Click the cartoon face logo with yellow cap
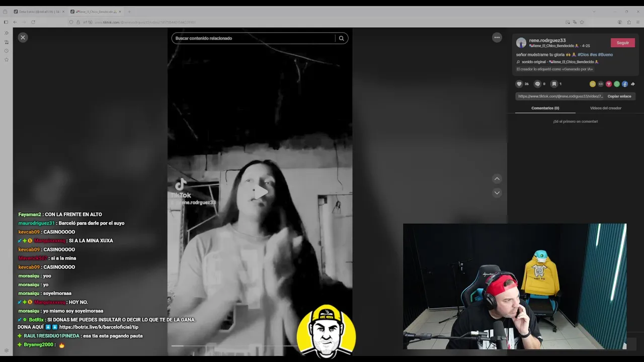 point(326,331)
